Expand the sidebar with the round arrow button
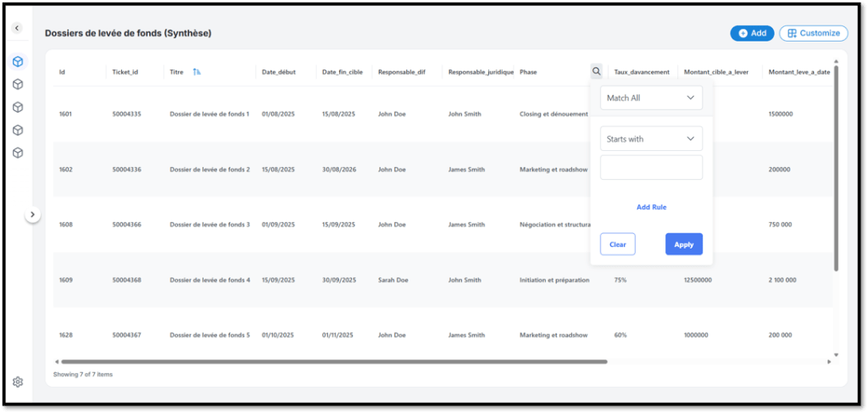This screenshot has width=868, height=413. (x=32, y=215)
